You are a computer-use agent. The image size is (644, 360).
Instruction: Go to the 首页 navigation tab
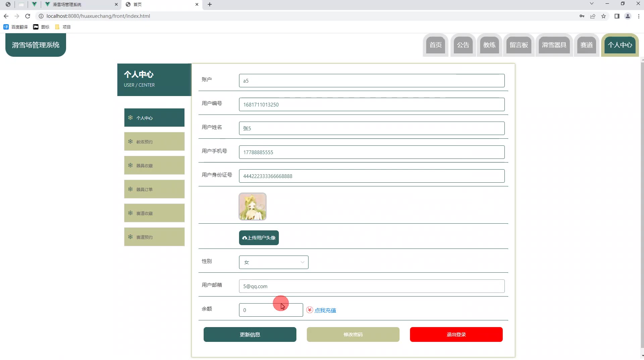tap(436, 45)
